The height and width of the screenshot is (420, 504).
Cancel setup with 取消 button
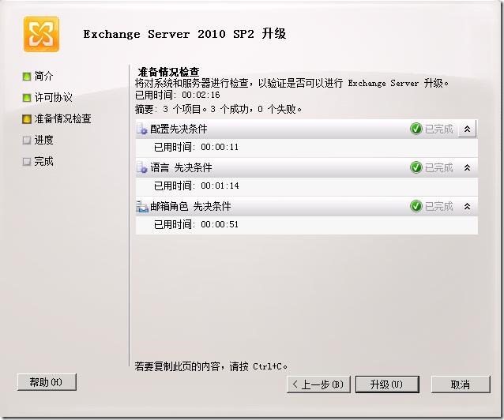coord(461,384)
